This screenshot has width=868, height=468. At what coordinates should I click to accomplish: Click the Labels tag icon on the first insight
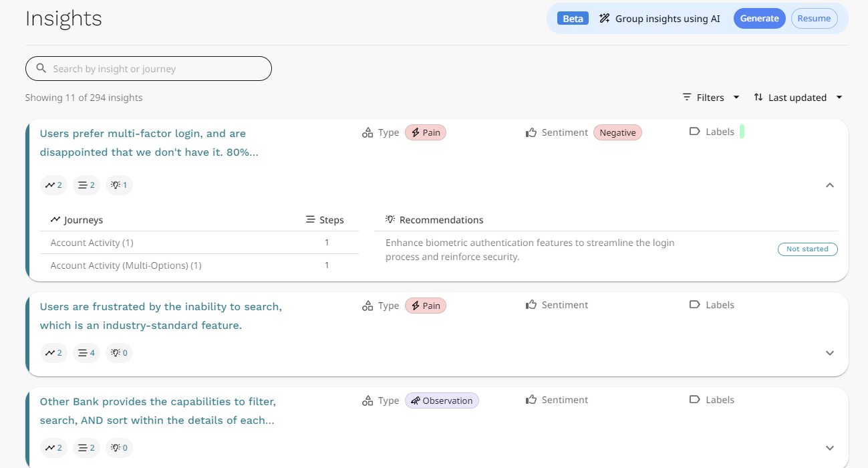(696, 131)
